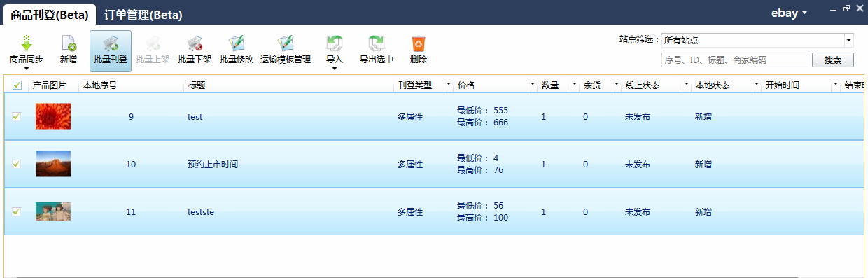
Task: Click the 批量下架 icon
Action: coord(195,43)
